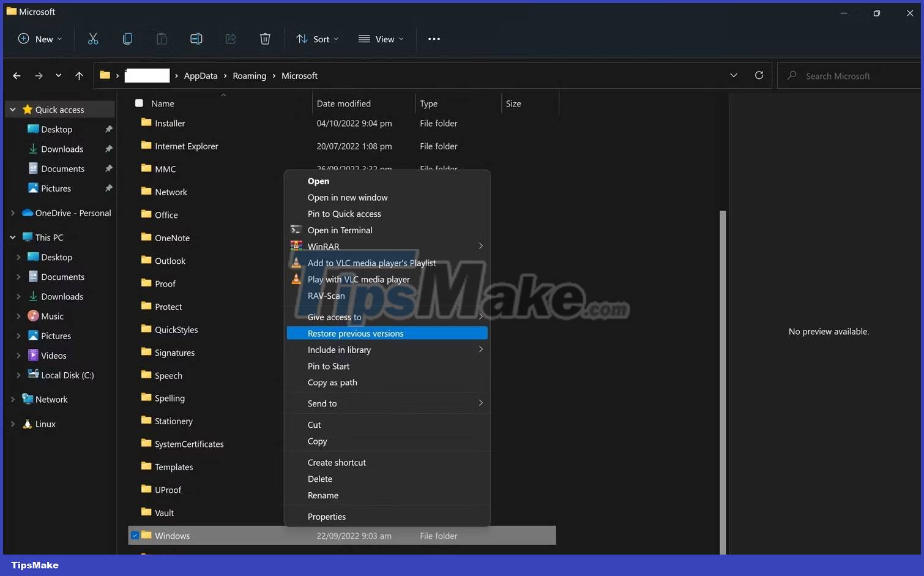Select the Rename icon in the toolbar
924x576 pixels.
point(196,39)
